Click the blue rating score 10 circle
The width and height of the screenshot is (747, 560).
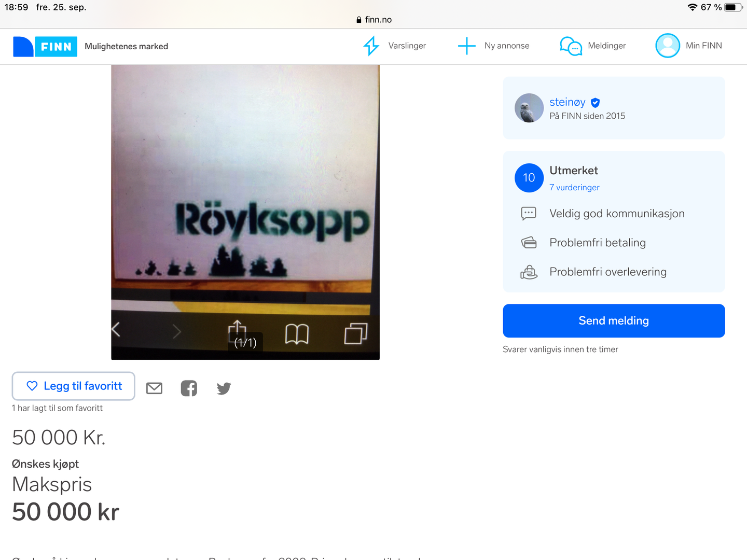(529, 178)
